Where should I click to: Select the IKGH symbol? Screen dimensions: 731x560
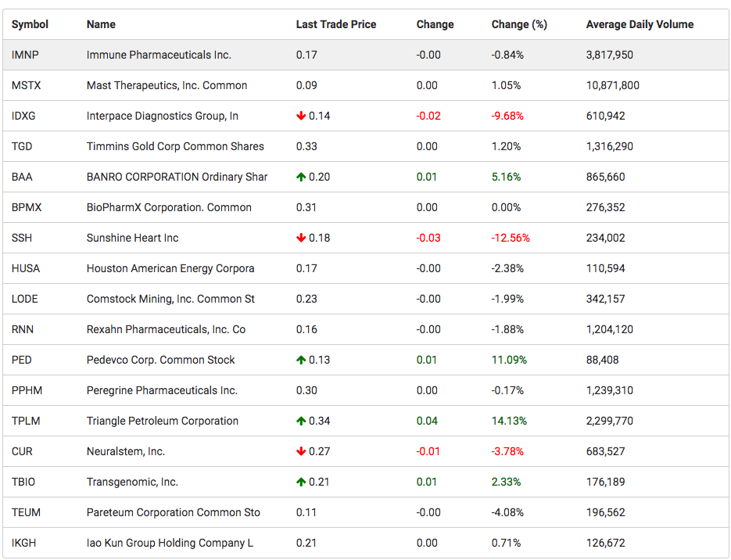point(23,544)
